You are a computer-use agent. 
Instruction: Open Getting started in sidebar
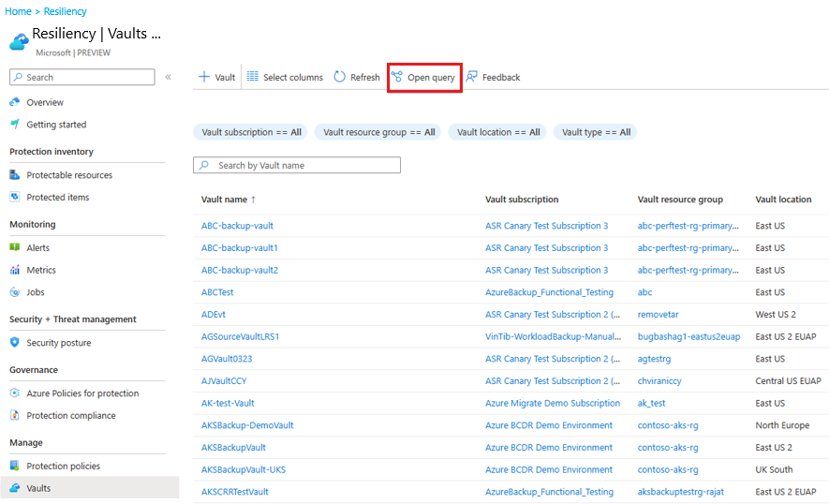click(56, 125)
